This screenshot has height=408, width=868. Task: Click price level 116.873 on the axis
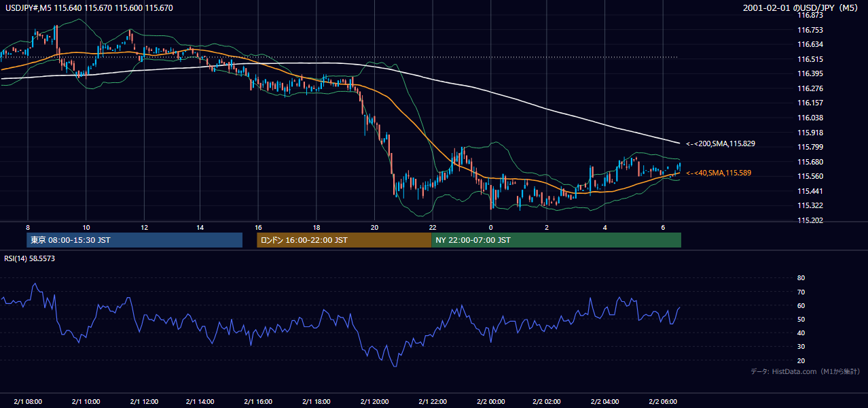(x=810, y=15)
